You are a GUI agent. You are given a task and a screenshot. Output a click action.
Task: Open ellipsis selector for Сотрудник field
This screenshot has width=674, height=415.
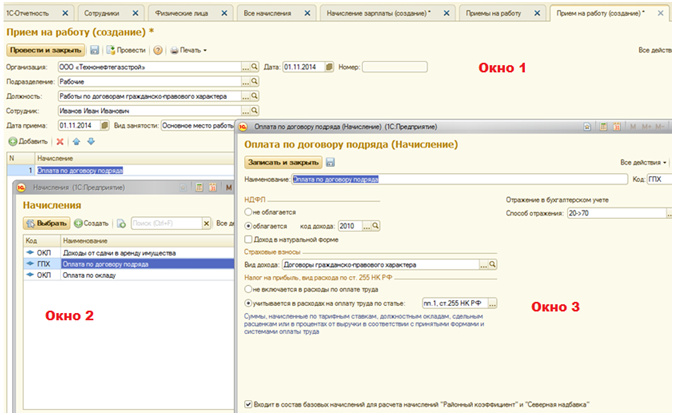[245, 111]
